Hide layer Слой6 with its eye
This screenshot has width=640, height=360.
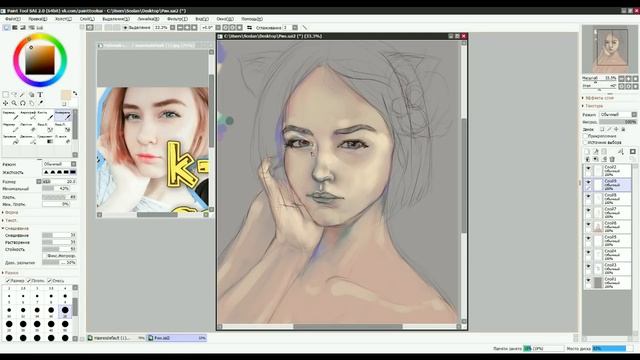point(588,224)
